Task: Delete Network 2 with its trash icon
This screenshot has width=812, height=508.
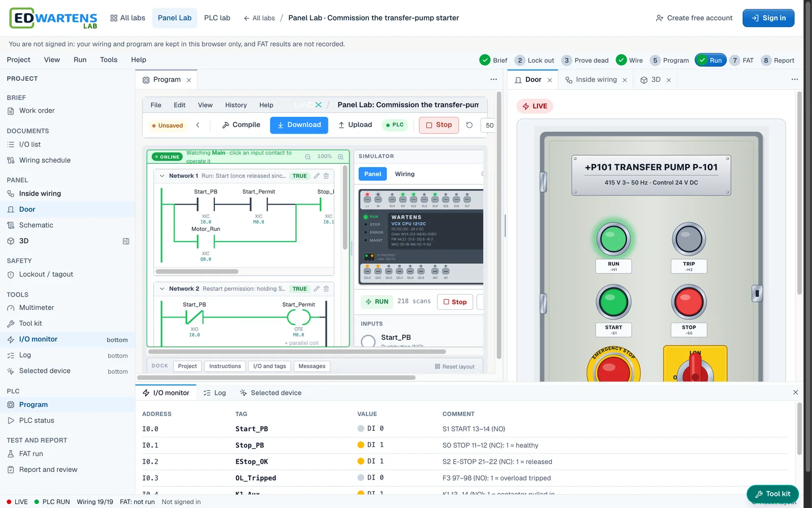Action: point(326,289)
